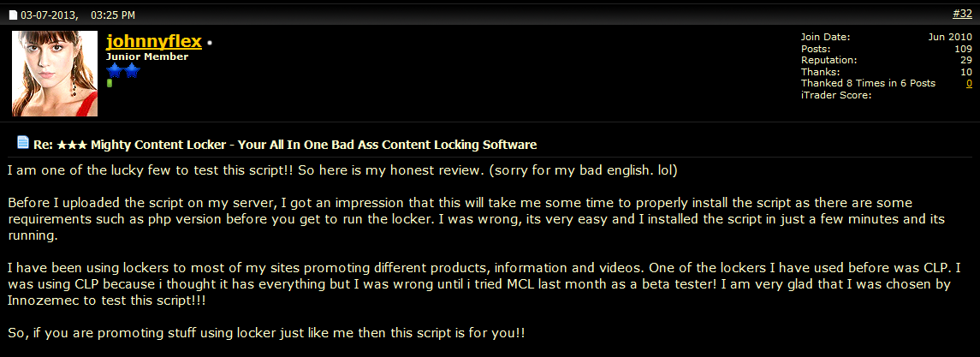Click the online status dot next to johnnyflex
This screenshot has width=980, height=357.
(210, 43)
